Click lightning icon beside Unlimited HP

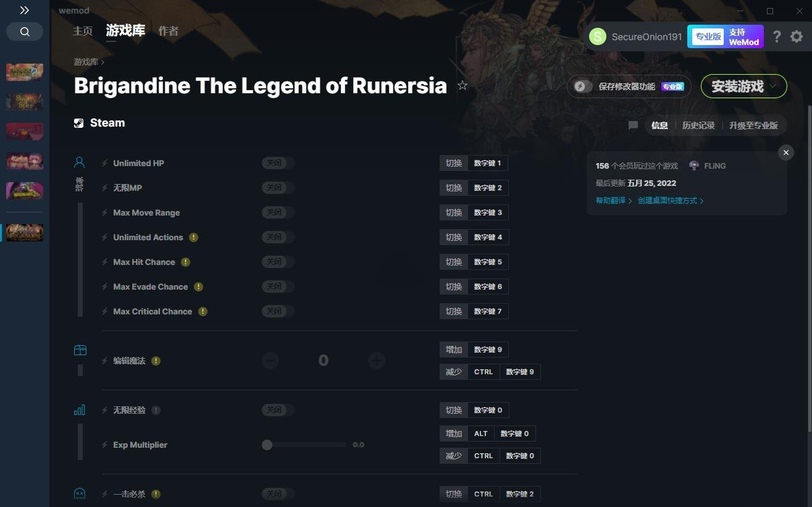(105, 163)
